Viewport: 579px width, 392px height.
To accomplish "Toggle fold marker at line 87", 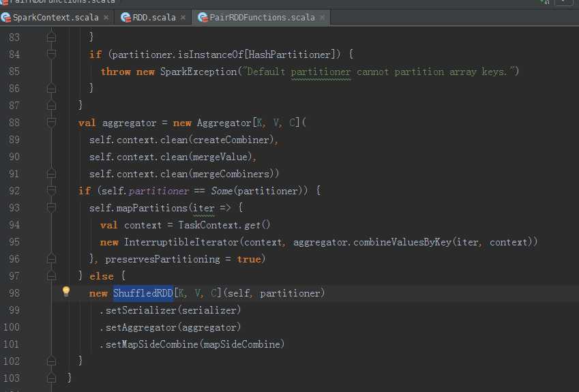I will tap(51, 105).
